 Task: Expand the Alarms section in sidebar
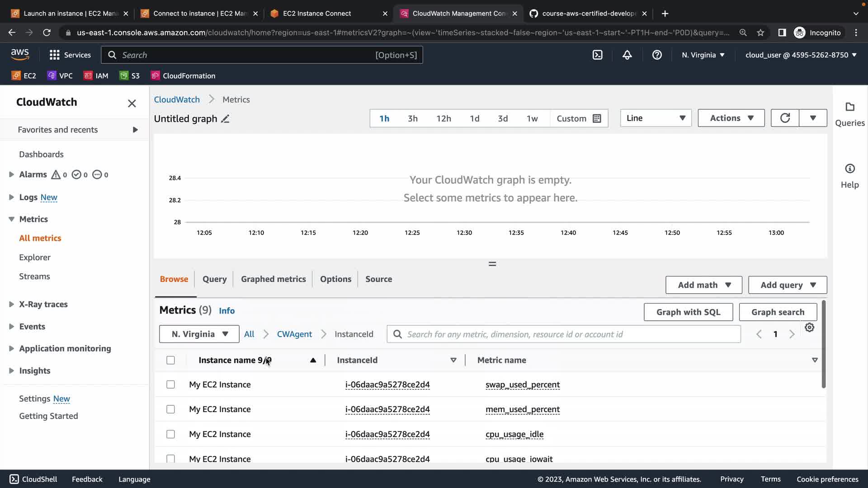[11, 174]
